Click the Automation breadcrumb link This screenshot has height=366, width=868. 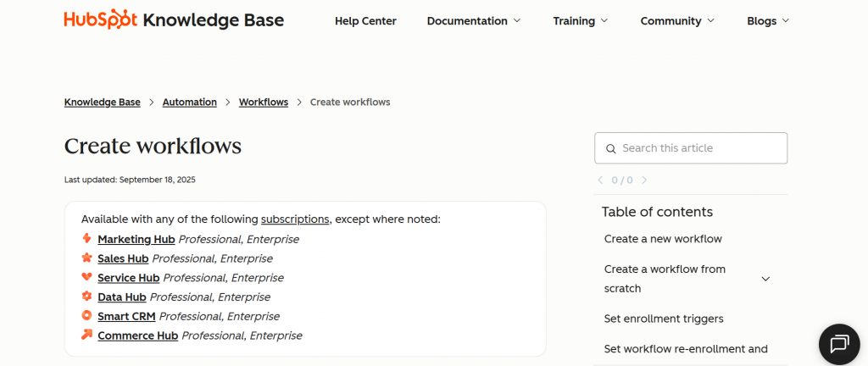(189, 103)
